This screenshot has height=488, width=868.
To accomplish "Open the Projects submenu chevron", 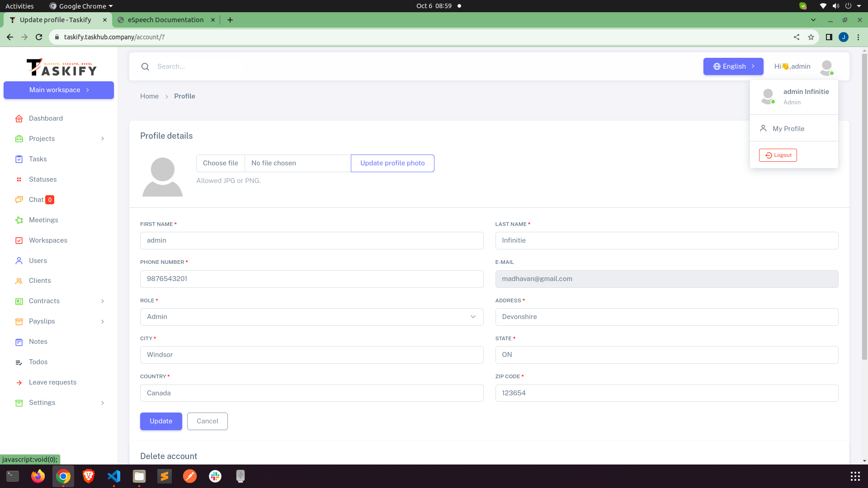I will click(x=102, y=139).
